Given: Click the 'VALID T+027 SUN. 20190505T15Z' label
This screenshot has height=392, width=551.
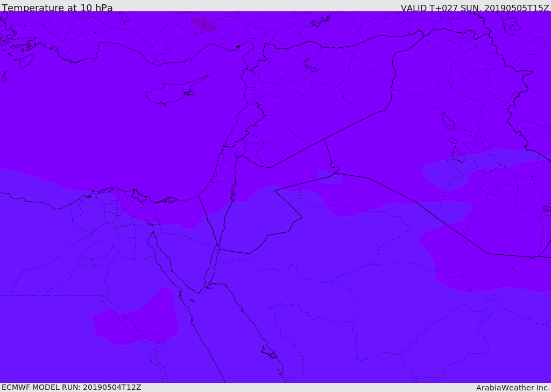Looking at the screenshot, I should click(x=475, y=8).
